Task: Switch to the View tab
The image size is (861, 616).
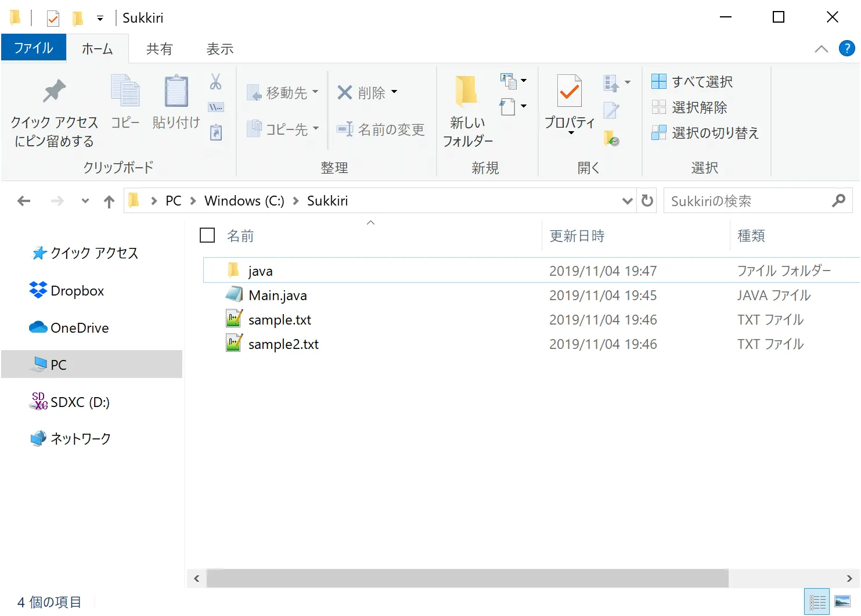Action: 220,49
